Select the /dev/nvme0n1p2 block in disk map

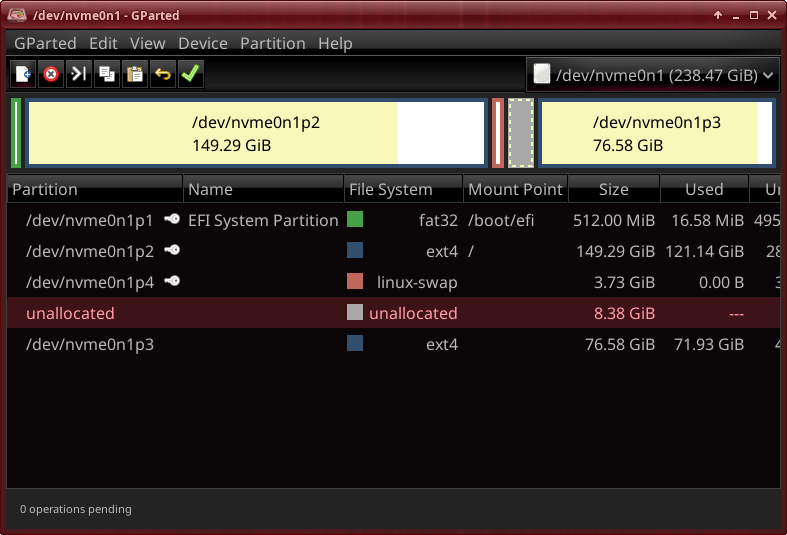tap(255, 133)
